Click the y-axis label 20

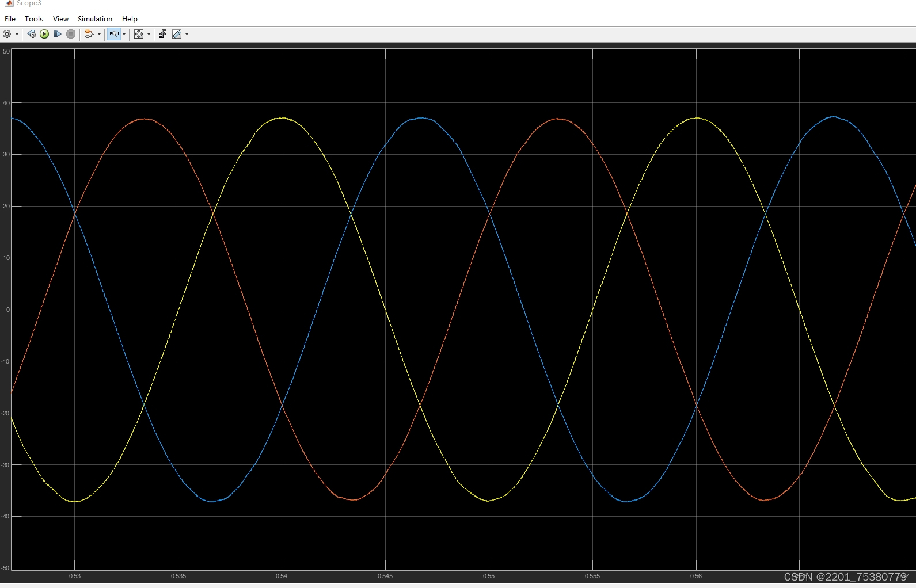[x=6, y=206]
